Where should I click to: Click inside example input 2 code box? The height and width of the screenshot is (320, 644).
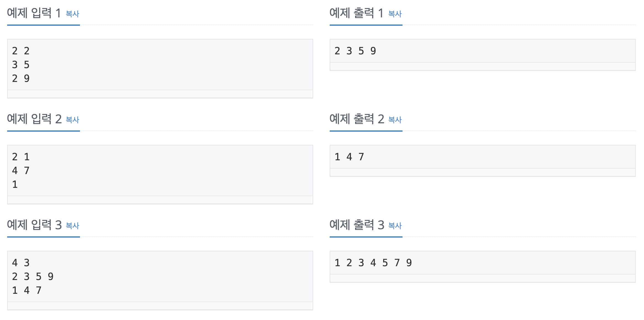pos(160,174)
